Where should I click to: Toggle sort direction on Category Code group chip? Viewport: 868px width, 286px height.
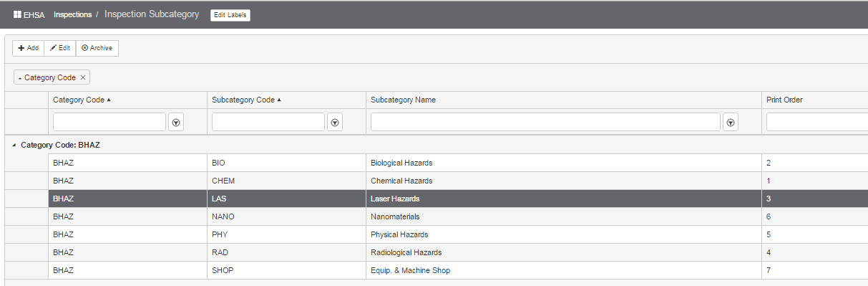pos(47,77)
